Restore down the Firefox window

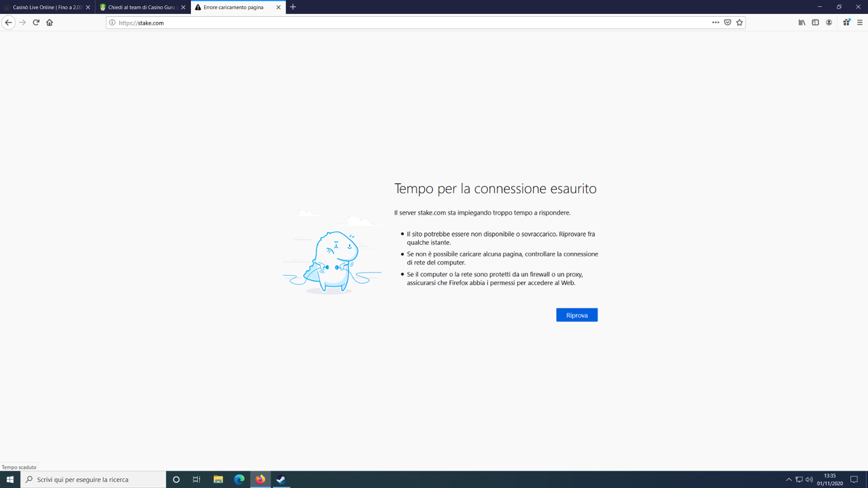point(839,7)
